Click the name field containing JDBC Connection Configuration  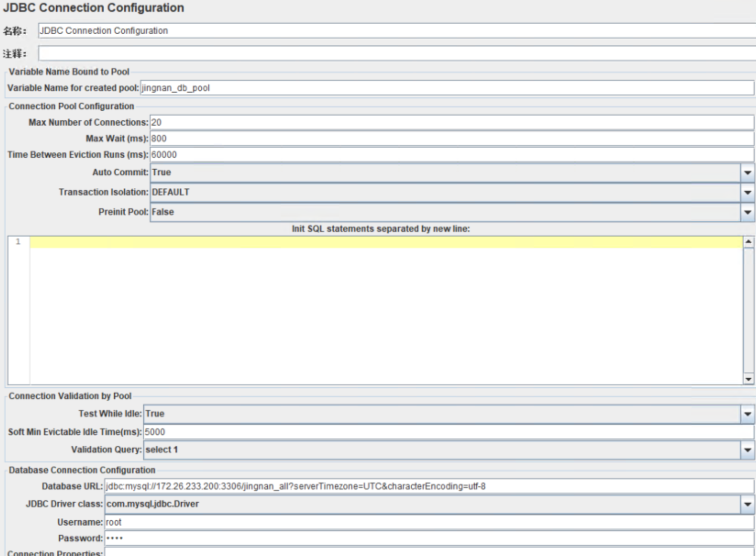tap(397, 30)
